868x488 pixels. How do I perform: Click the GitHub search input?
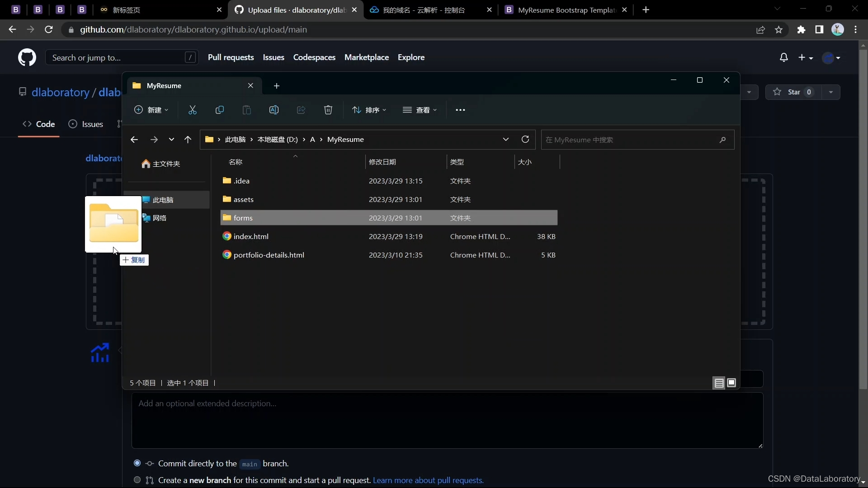121,57
